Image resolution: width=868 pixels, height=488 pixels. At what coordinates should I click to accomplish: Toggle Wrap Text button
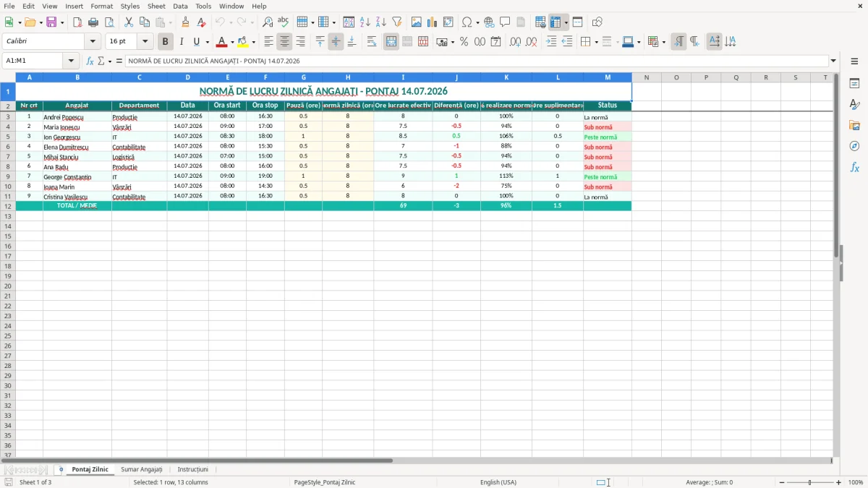click(x=371, y=42)
